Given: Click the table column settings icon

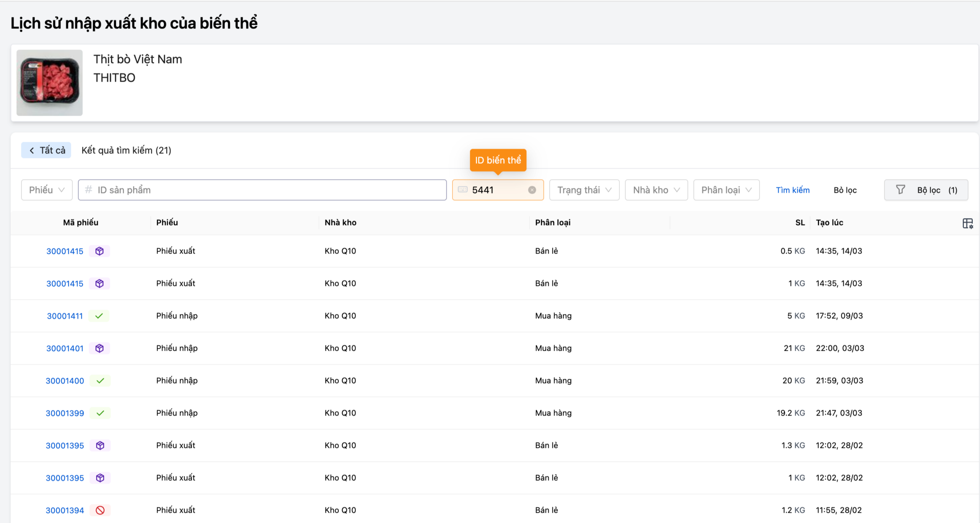Looking at the screenshot, I should pyautogui.click(x=967, y=223).
